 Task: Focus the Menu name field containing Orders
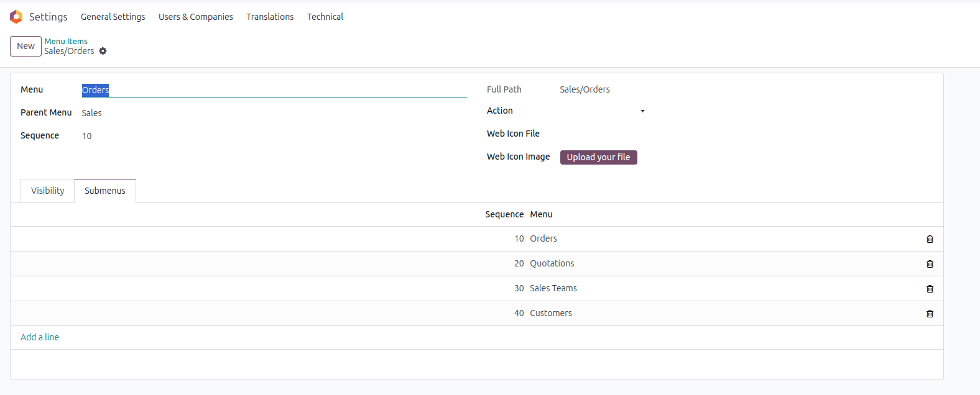pyautogui.click(x=274, y=90)
